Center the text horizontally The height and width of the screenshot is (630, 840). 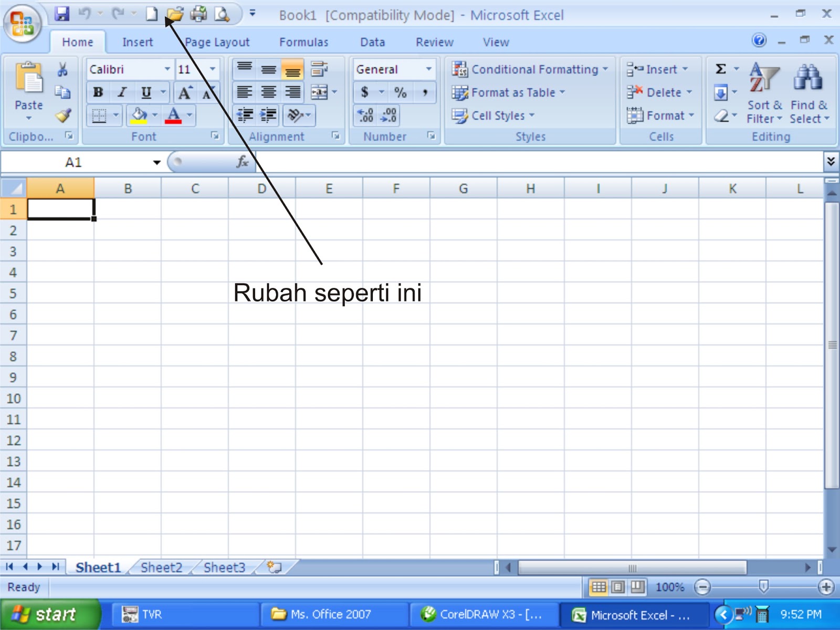click(268, 92)
